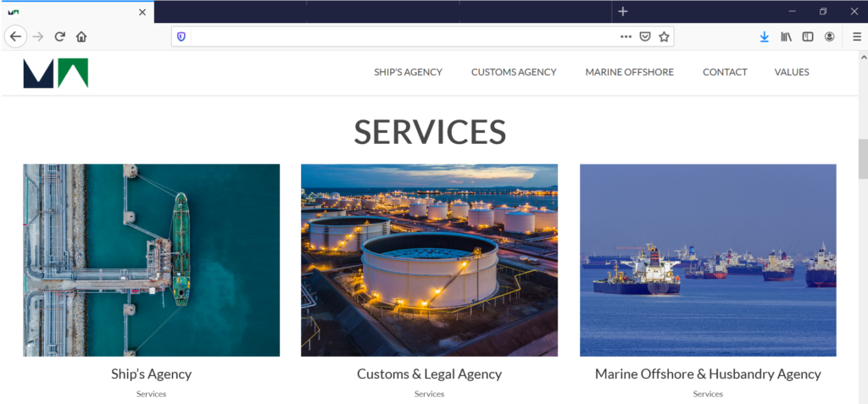Screen dimensions: 868x404
Task: Open the oil storage tanks thumbnail
Action: point(429,260)
